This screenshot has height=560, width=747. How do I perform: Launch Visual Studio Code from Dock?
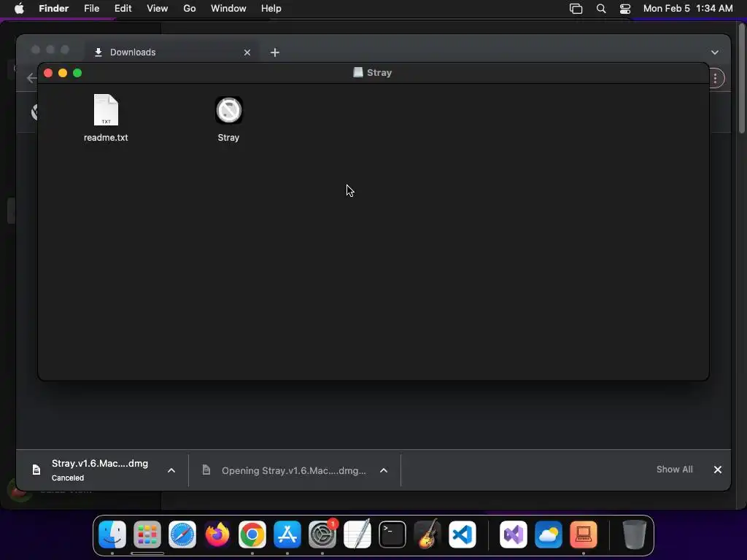(462, 534)
